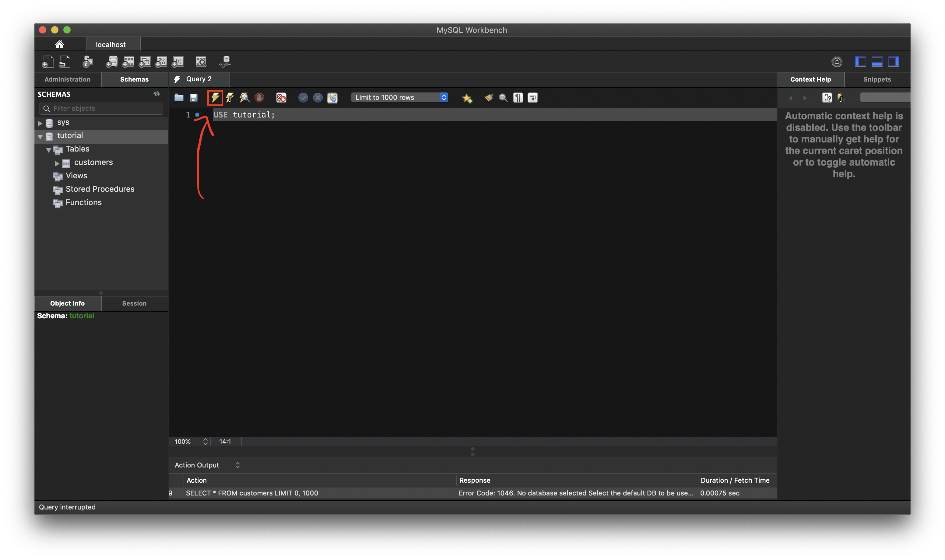The width and height of the screenshot is (945, 560).
Task: Toggle stop-on-error script execution
Action: (x=281, y=98)
